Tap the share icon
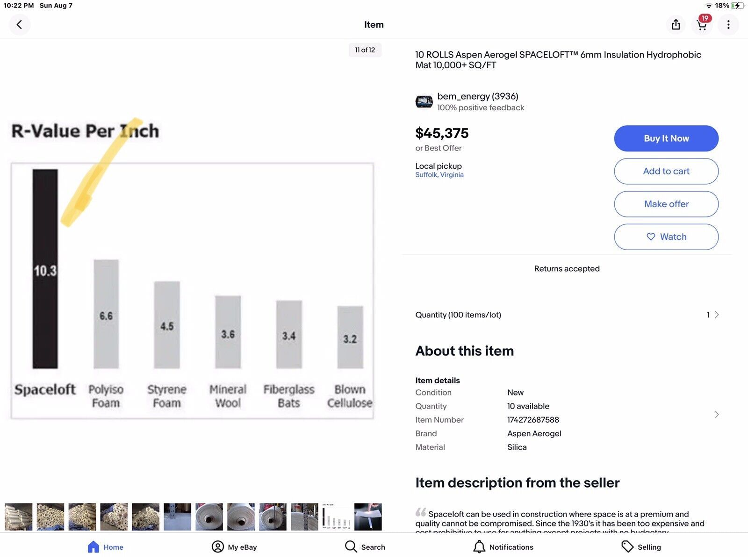Viewport: 748px width, 560px height. [676, 24]
